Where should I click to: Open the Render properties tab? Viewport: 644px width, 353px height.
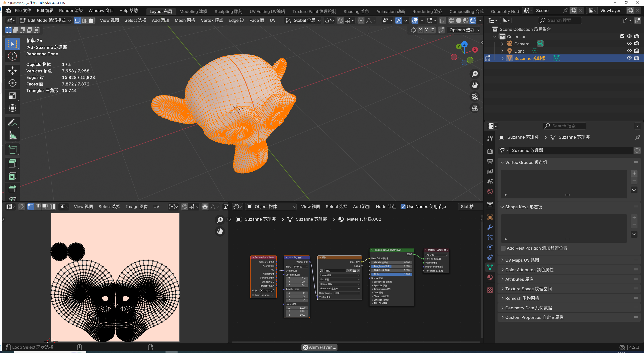pos(490,151)
